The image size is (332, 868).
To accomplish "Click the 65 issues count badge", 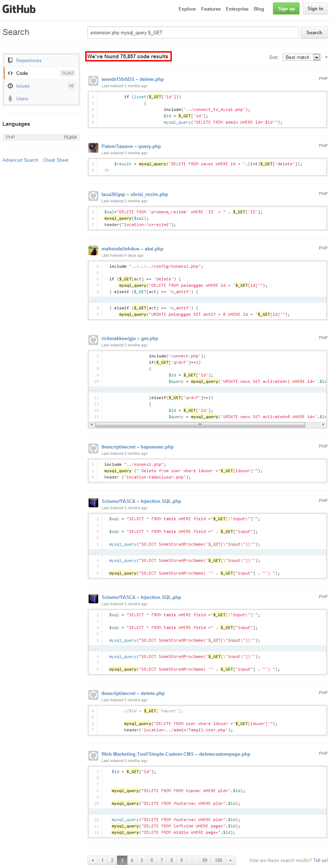I will (71, 86).
